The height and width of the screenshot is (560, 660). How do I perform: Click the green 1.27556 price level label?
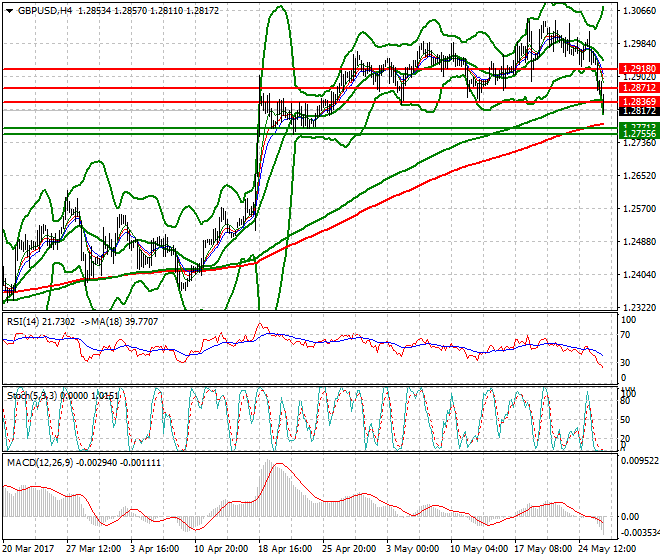(x=639, y=134)
